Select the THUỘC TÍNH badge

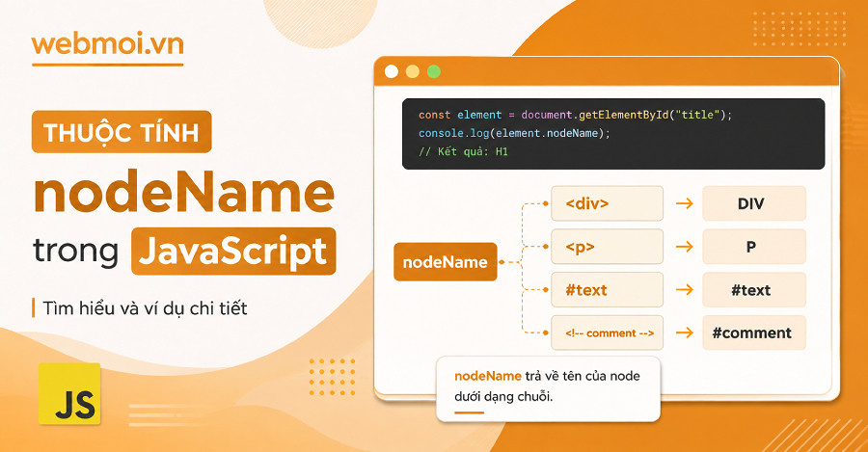tap(122, 132)
